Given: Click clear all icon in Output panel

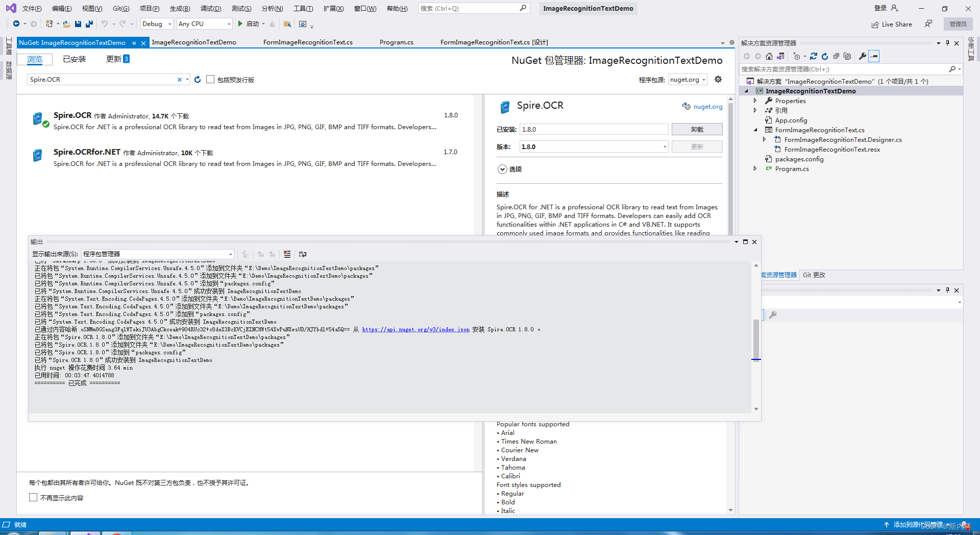Looking at the screenshot, I should (x=287, y=254).
